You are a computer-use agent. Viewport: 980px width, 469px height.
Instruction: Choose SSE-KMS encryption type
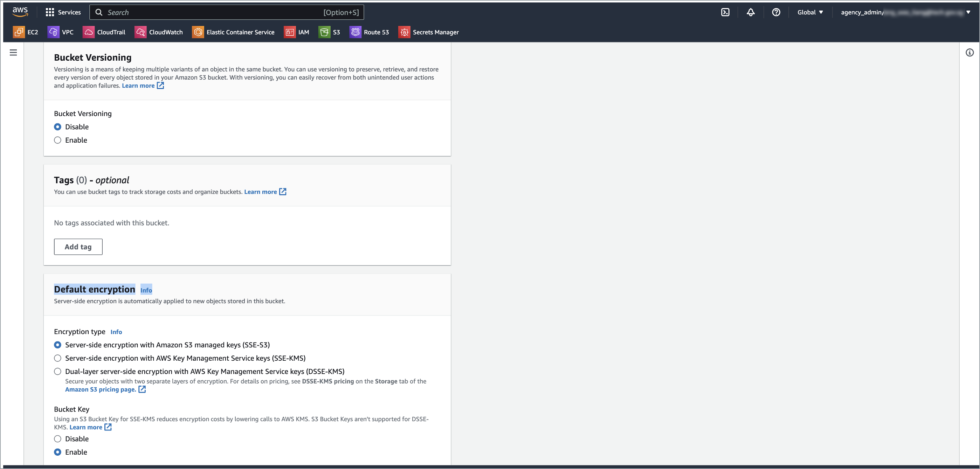pos(57,358)
